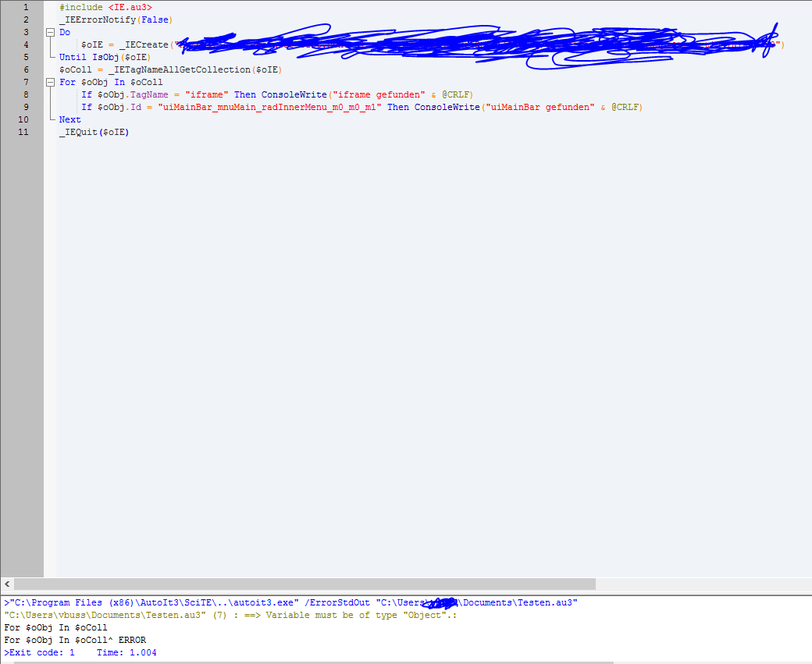Place cursor on #include directive
The width and height of the screenshot is (812, 664).
point(81,8)
